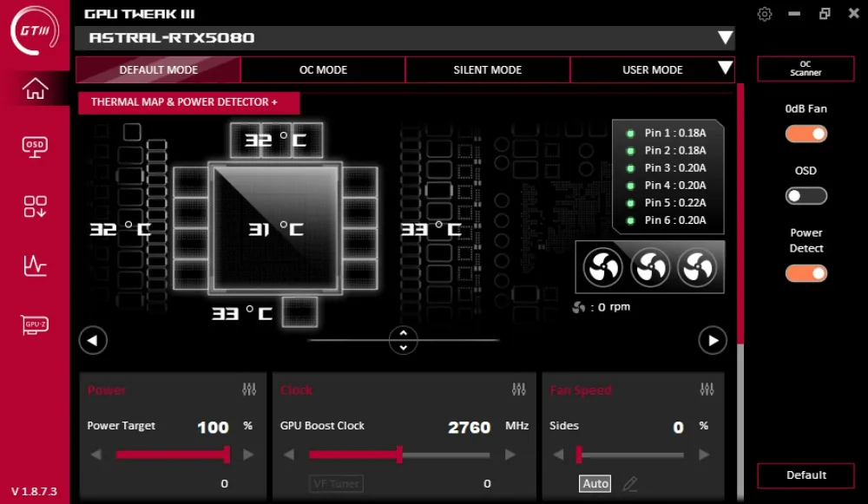Click the Power Target value 100
This screenshot has width=868, height=504.
[214, 427]
